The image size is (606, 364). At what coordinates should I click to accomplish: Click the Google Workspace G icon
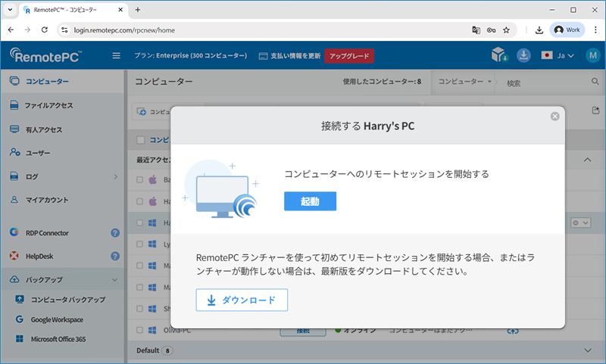(x=20, y=319)
